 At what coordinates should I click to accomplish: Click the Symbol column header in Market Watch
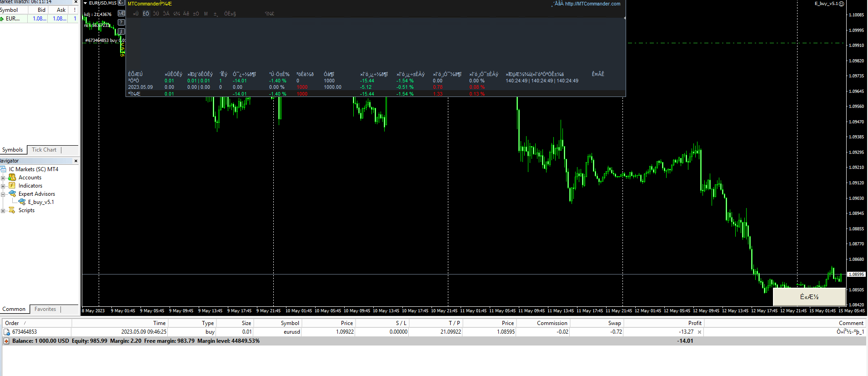point(14,10)
